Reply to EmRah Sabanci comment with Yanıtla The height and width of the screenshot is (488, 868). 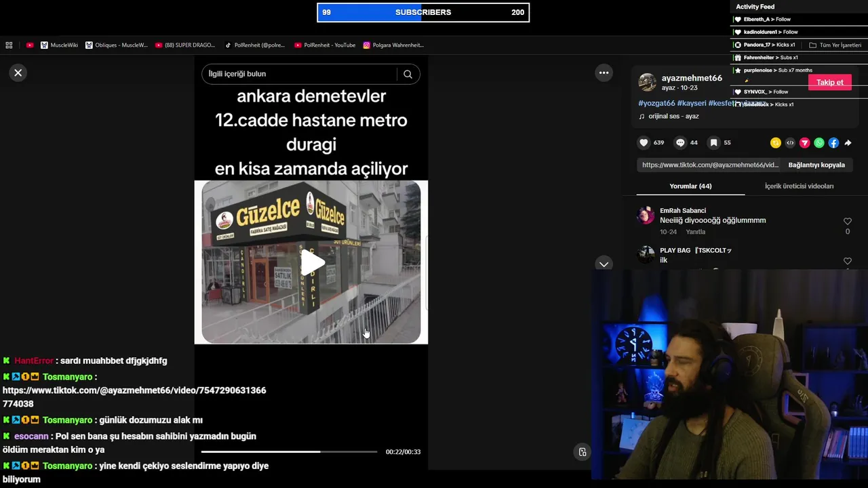[x=694, y=232]
